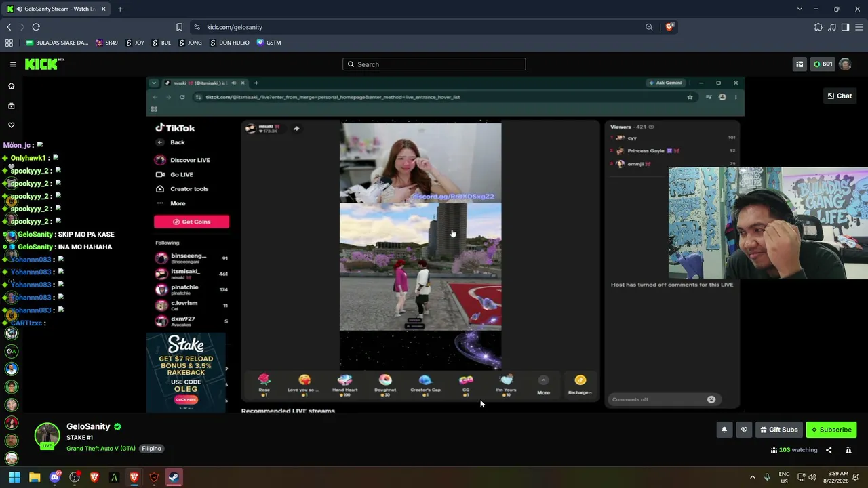
Task: Close the GeloSanity Stream tab
Action: coord(102,9)
